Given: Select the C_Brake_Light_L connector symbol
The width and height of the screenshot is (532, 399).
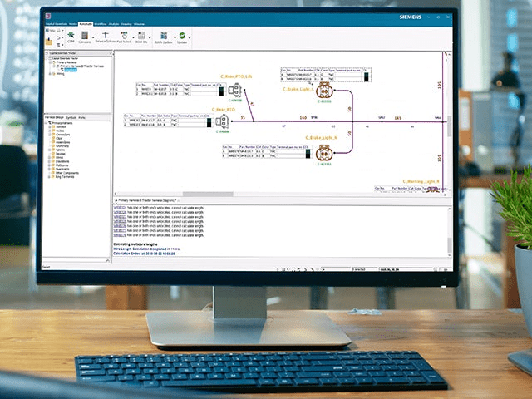Looking at the screenshot, I should point(324,92).
